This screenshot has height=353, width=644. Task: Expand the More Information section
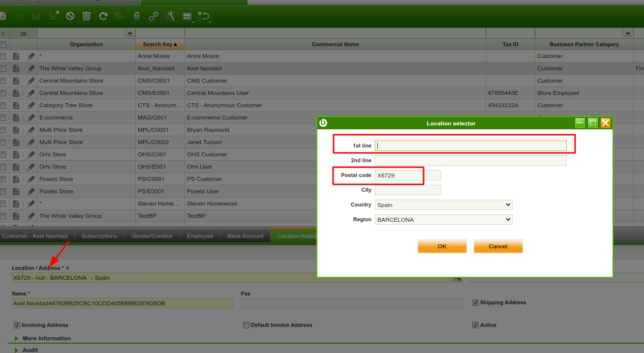[46, 338]
